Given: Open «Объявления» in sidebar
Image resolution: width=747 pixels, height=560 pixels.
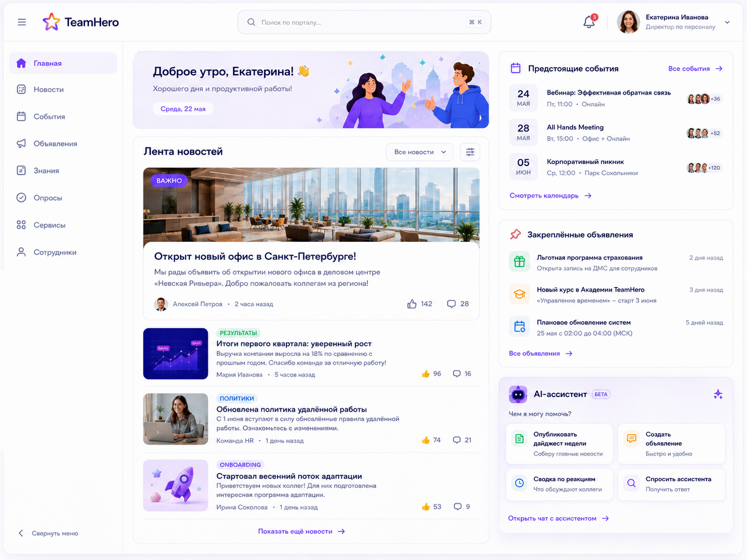Looking at the screenshot, I should tap(63, 143).
